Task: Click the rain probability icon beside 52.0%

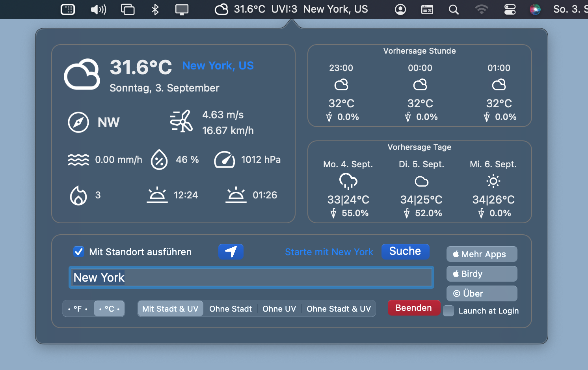Action: click(407, 213)
